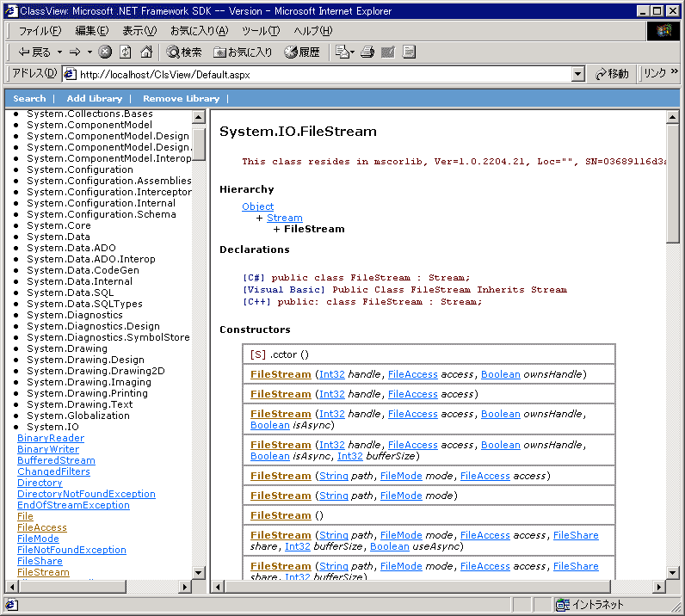Open the Stream link in Hierarchy

284,218
